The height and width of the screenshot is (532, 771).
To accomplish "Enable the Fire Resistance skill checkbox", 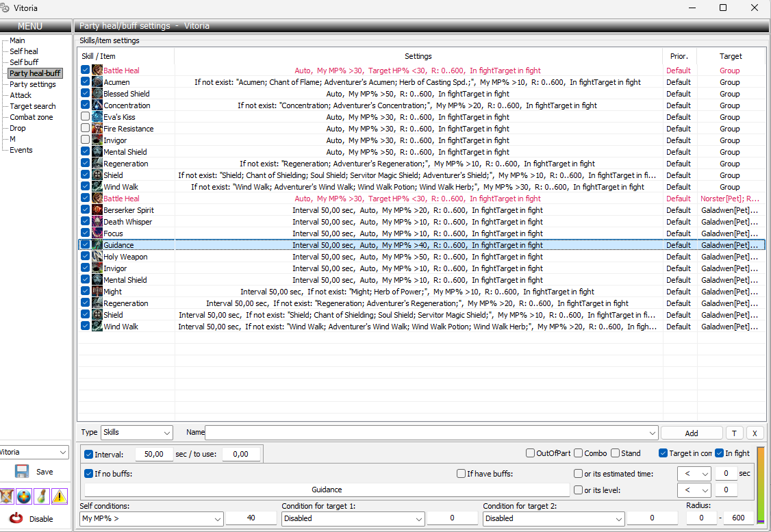I will (85, 128).
